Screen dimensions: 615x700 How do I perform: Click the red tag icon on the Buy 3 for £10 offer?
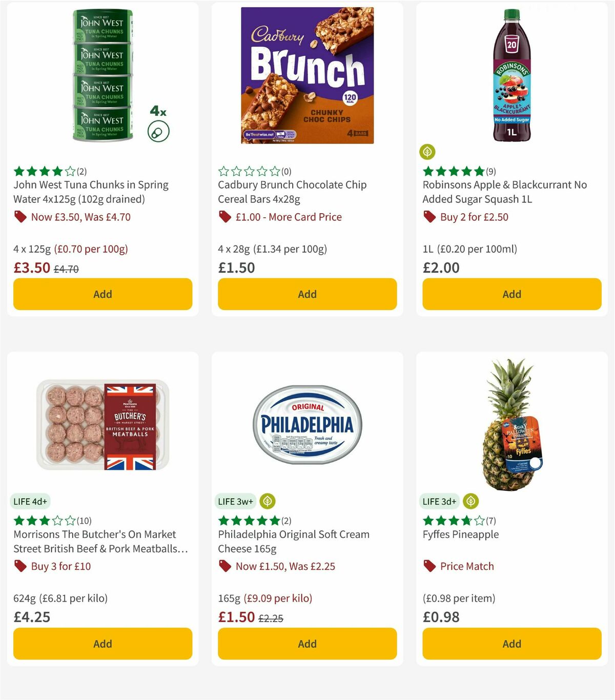[x=20, y=567]
